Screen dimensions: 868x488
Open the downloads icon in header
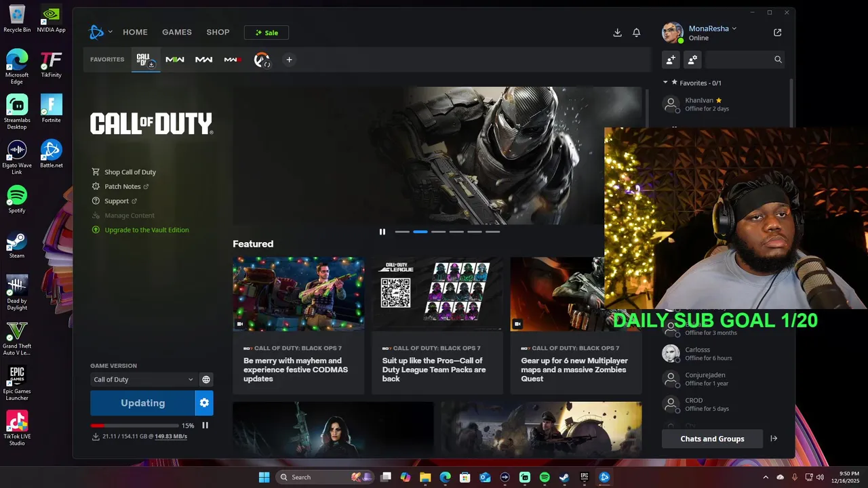[x=617, y=33]
